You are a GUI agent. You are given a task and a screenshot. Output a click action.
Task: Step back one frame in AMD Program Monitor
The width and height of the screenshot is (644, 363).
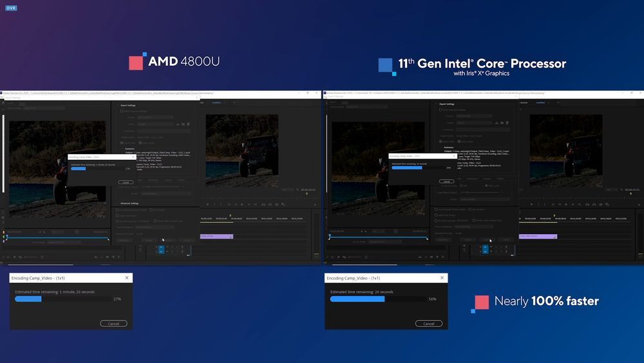[236, 204]
